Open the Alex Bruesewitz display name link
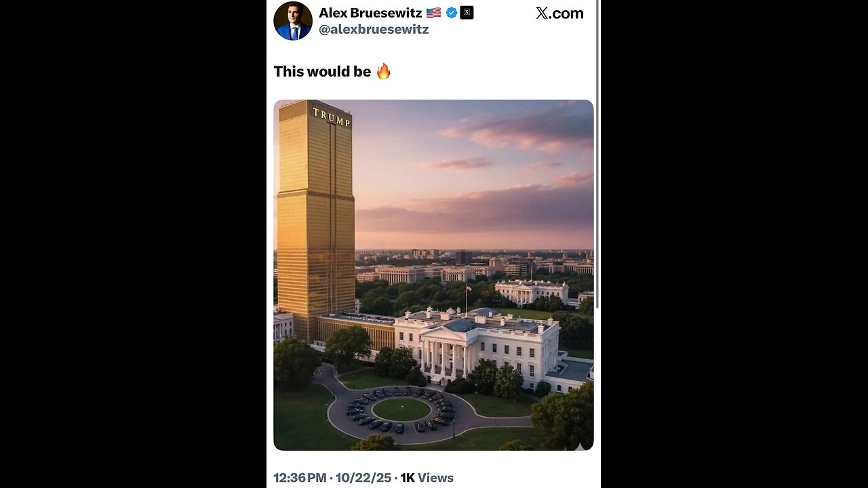 370,13
